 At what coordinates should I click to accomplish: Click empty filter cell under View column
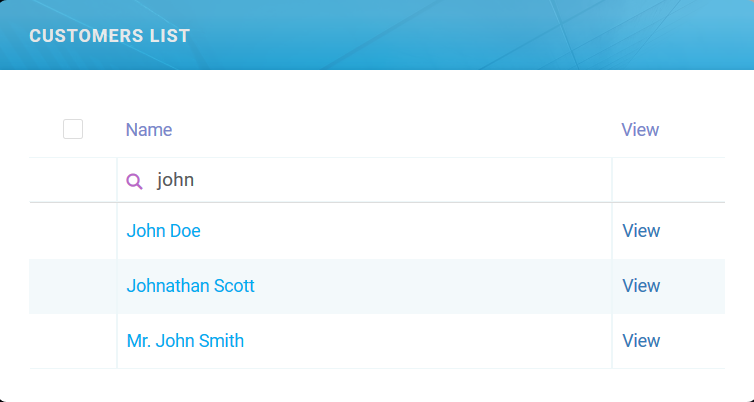coord(667,181)
